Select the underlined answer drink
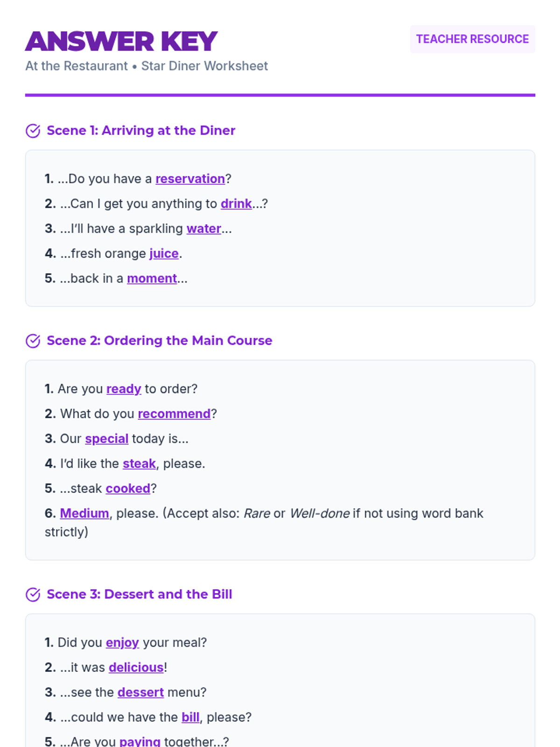The height and width of the screenshot is (747, 560). click(x=236, y=204)
